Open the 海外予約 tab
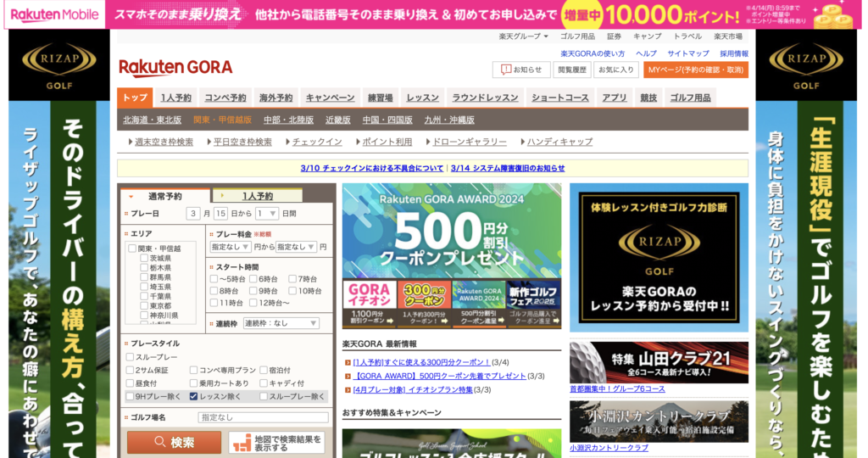Viewport: 868px width, 458px height. (x=275, y=98)
